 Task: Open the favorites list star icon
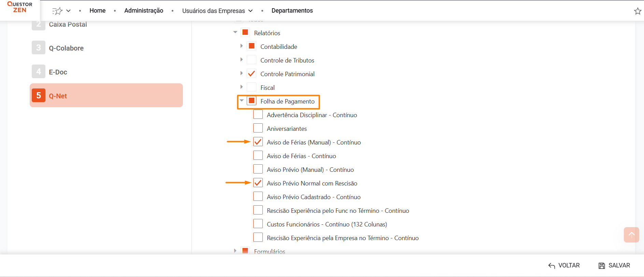(57, 11)
